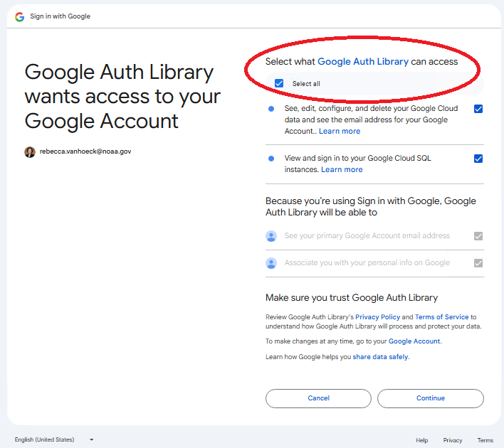Click the Help link in footer

point(422,441)
